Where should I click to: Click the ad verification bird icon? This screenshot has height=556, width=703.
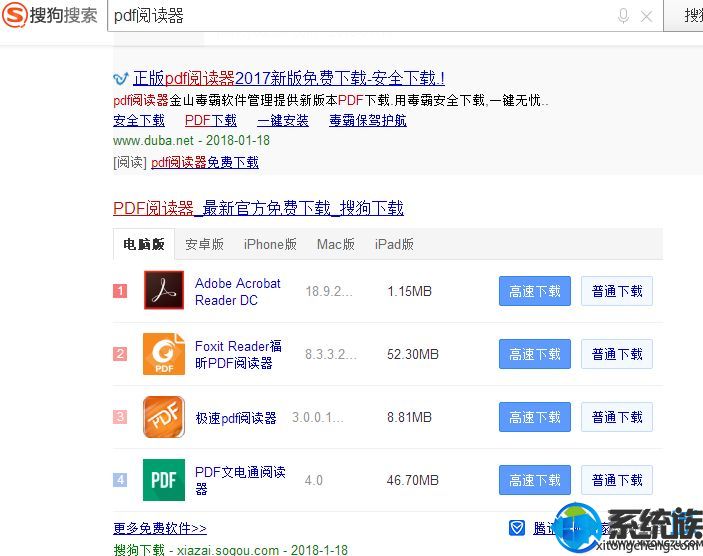(120, 79)
